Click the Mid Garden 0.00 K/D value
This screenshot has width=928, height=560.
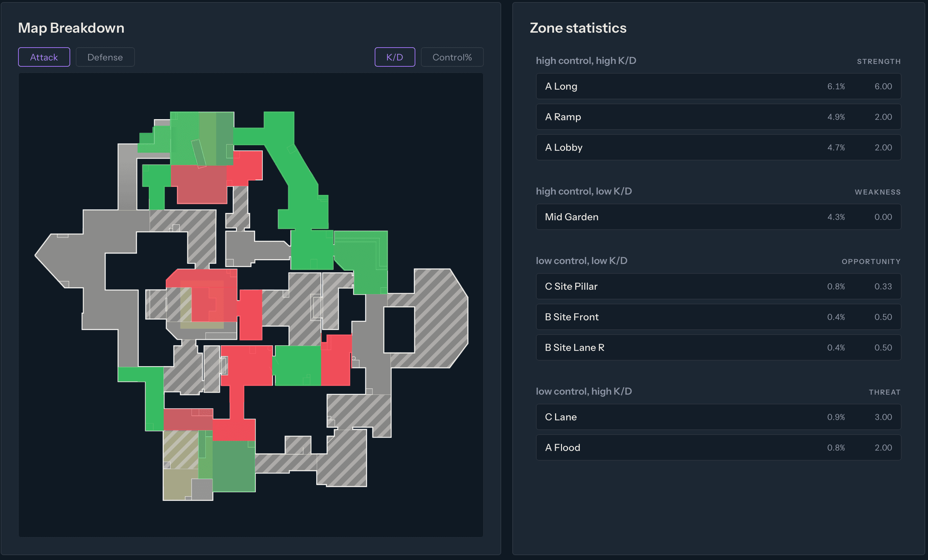883,217
